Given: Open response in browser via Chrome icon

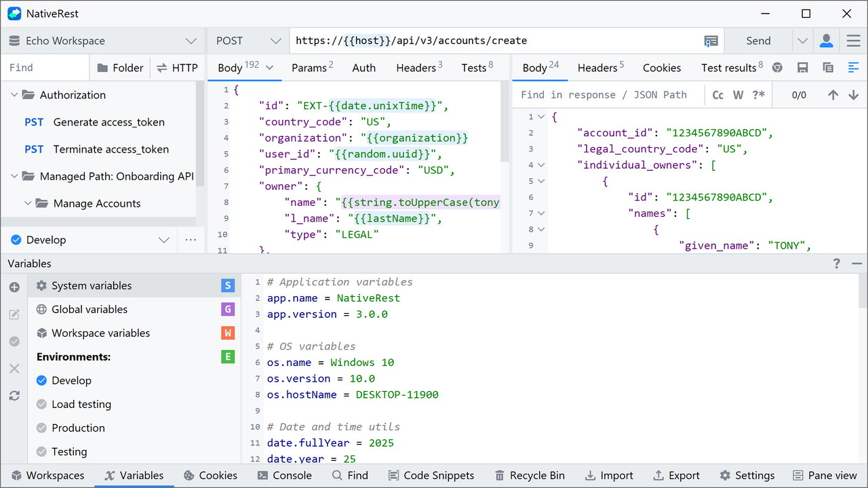Looking at the screenshot, I should coord(778,68).
